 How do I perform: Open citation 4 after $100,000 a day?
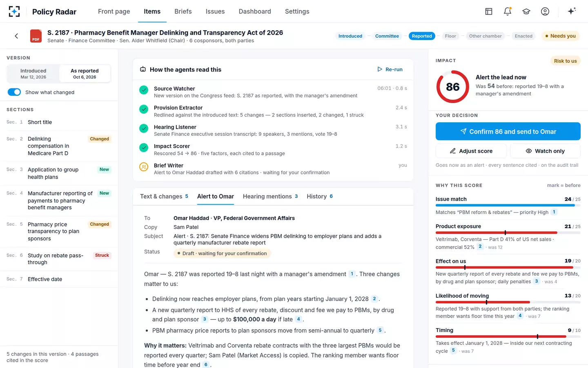[x=298, y=319]
